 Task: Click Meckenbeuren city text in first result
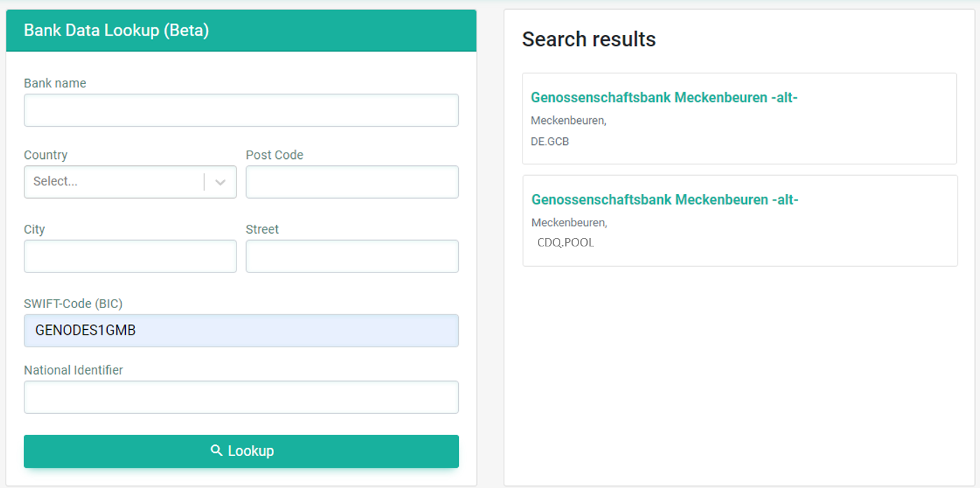click(568, 120)
